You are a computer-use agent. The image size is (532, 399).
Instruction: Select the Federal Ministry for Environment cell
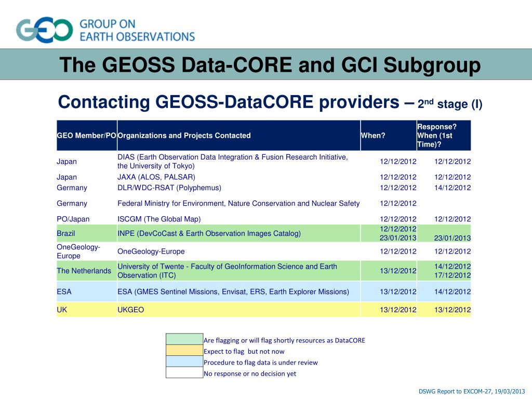click(238, 203)
